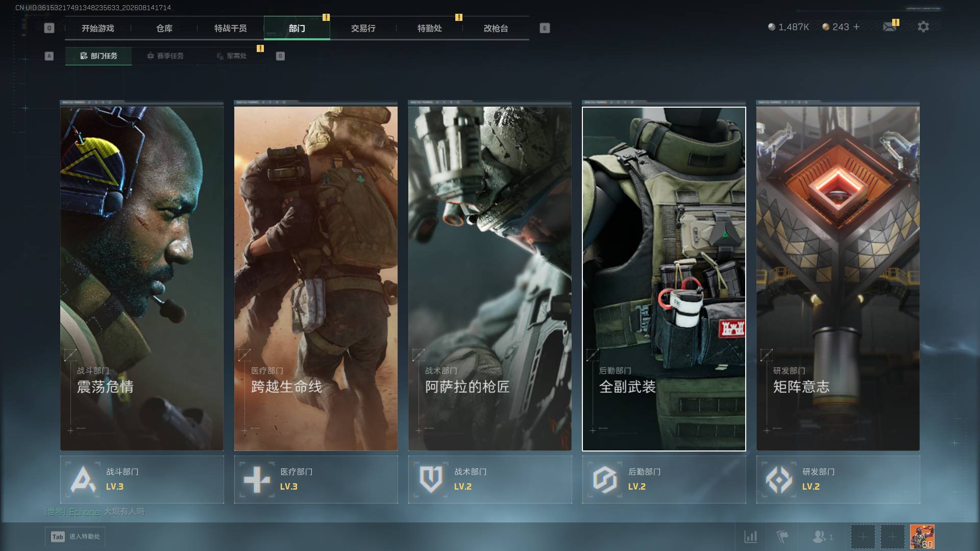
Task: Switch to the 特战干员 tab
Action: pyautogui.click(x=231, y=28)
